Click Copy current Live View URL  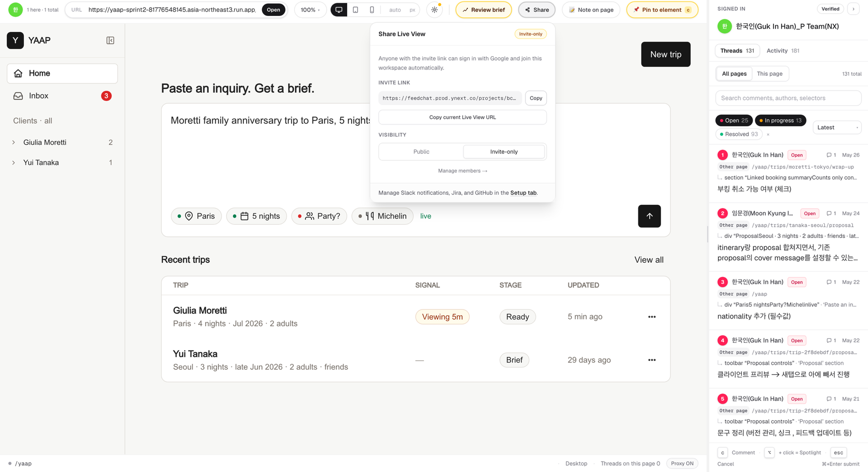tap(462, 117)
